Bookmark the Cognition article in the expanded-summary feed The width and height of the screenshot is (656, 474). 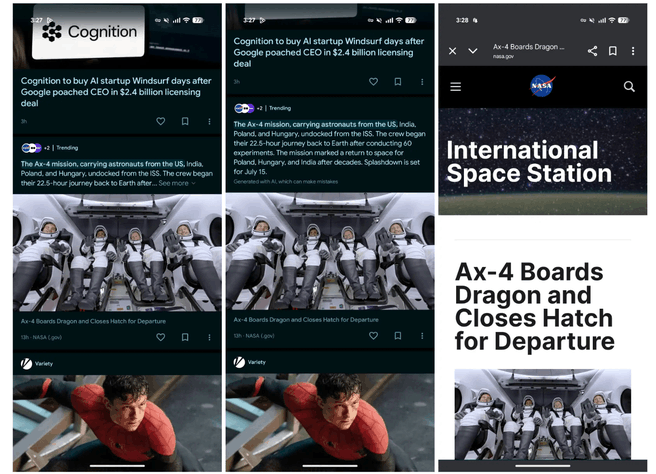[x=397, y=82]
